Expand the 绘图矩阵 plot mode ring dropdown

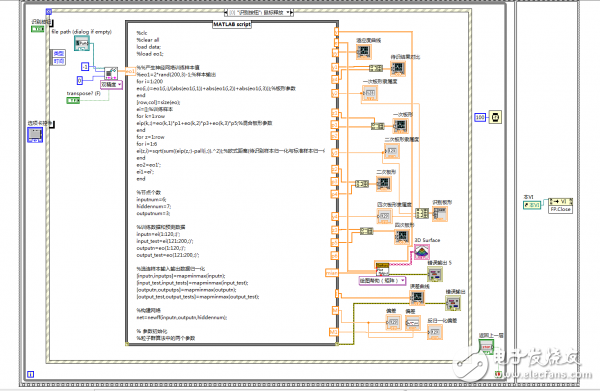pos(382,280)
